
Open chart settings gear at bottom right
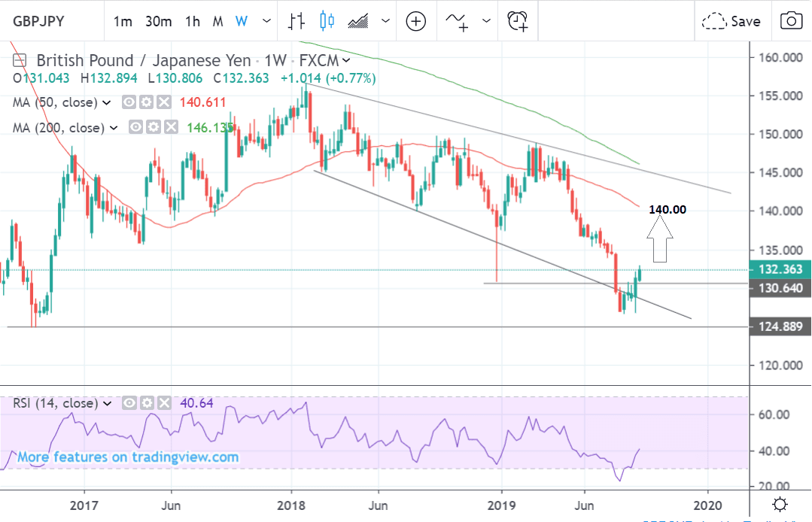point(780,505)
